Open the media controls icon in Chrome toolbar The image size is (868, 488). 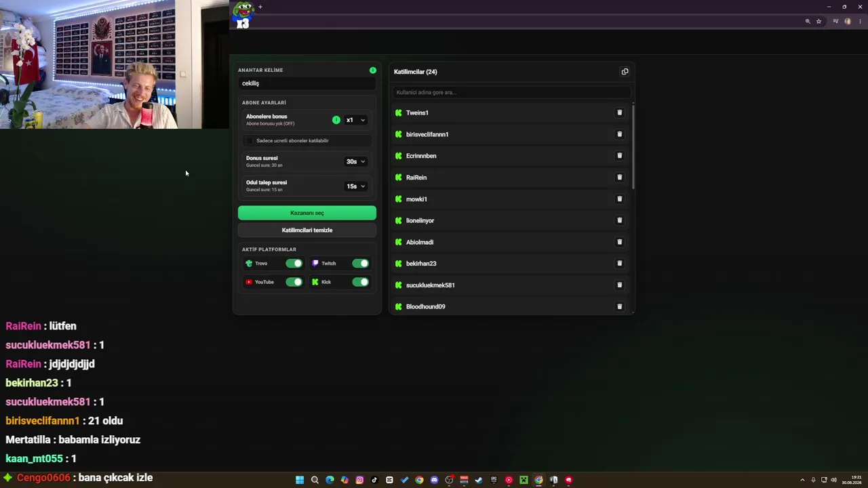pyautogui.click(x=835, y=22)
